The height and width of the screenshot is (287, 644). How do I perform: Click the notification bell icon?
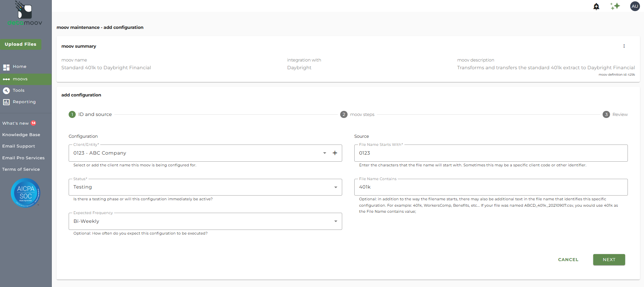tap(596, 6)
